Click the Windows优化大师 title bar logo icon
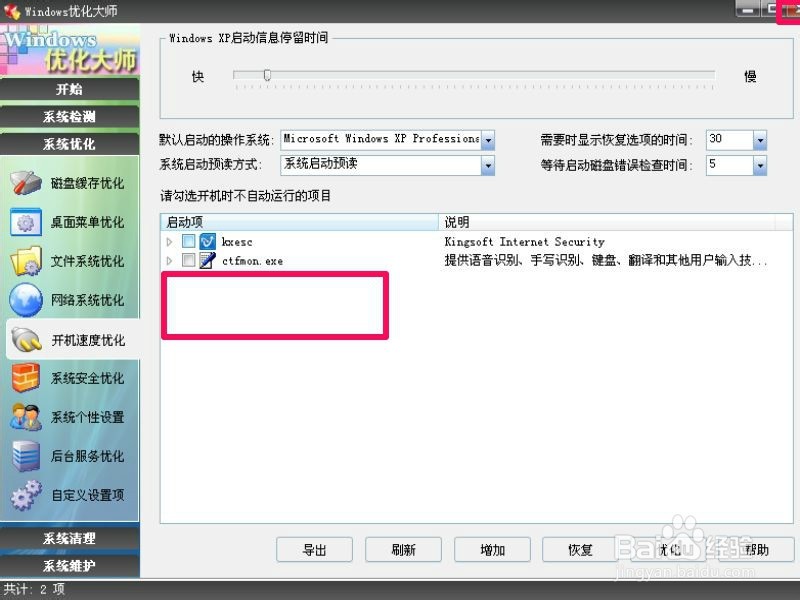Image resolution: width=800 pixels, height=600 pixels. pos(12,11)
